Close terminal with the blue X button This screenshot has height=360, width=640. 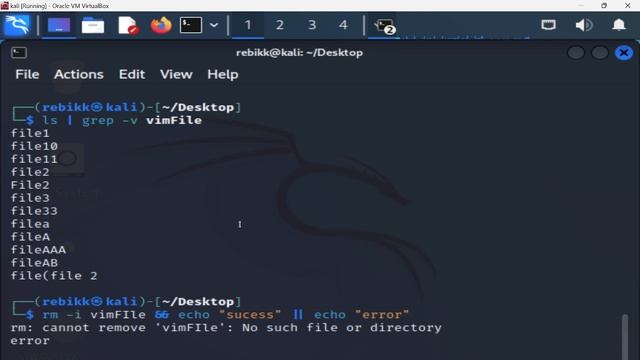pos(624,53)
